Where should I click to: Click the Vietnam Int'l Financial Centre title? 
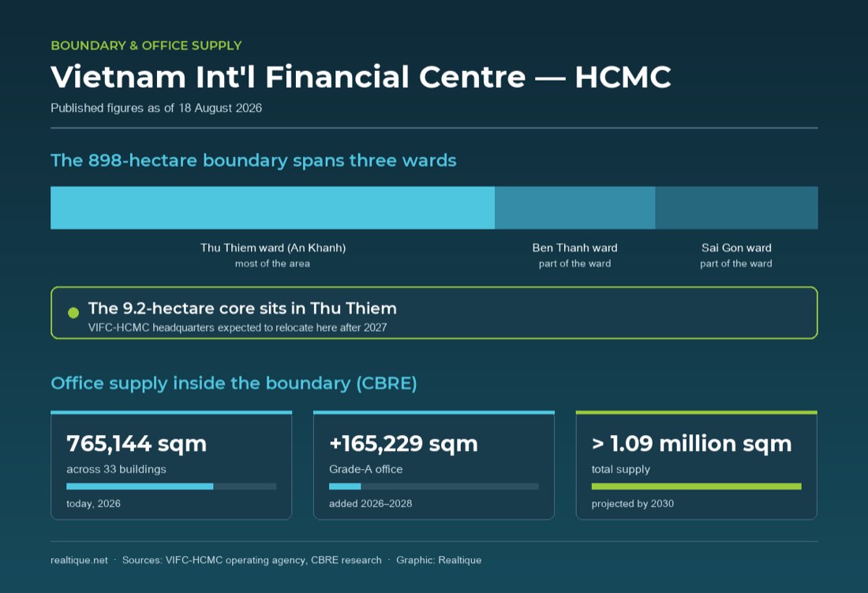361,77
